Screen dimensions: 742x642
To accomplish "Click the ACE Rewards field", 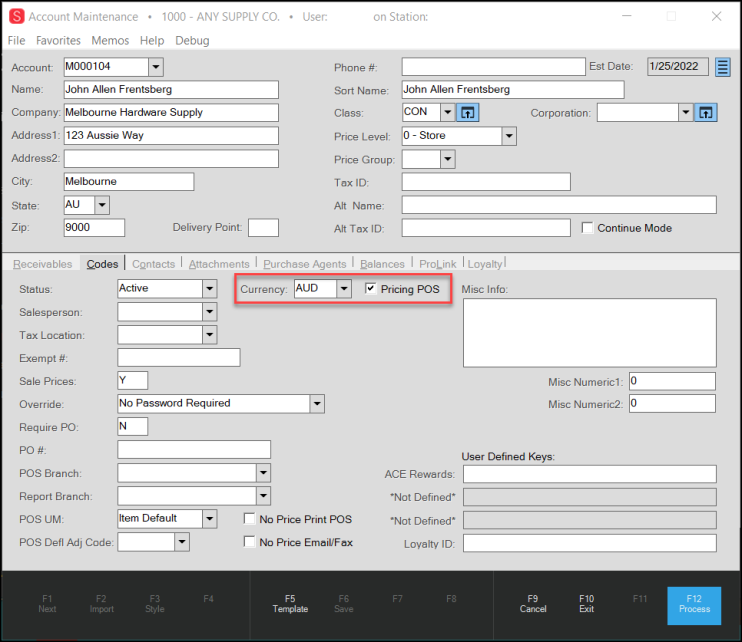I will pyautogui.click(x=590, y=474).
